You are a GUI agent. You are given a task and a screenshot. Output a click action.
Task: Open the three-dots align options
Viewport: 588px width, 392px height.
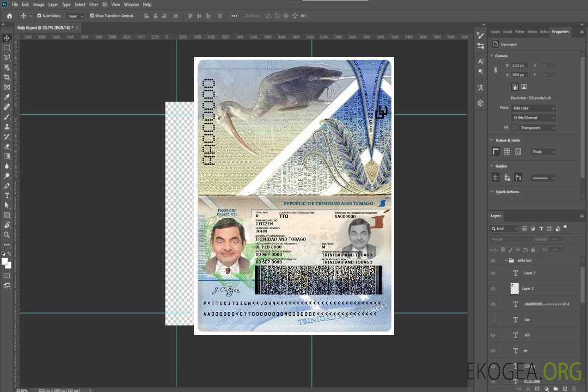point(234,16)
